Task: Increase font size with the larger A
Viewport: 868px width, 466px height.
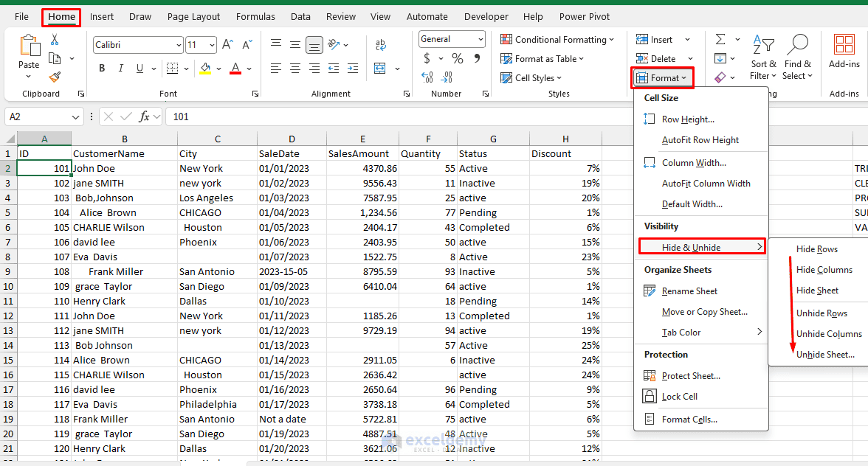Action: click(x=227, y=44)
